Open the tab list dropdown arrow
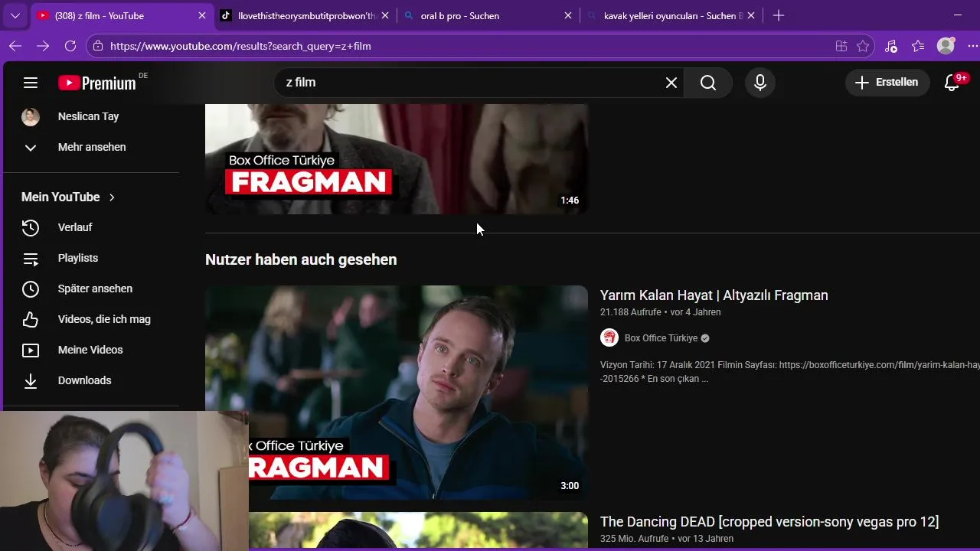The height and width of the screenshot is (551, 980). [15, 15]
